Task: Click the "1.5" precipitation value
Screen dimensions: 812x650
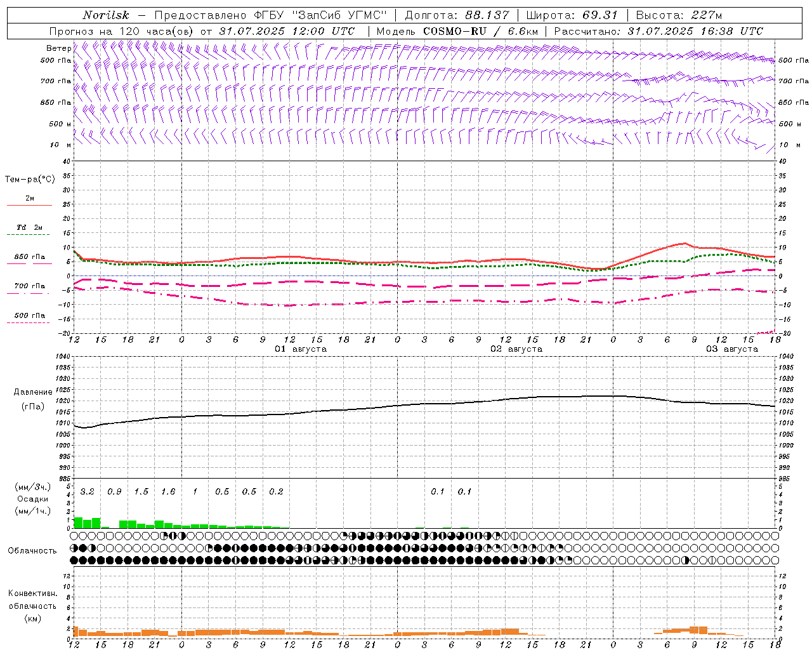Action: pos(141,492)
